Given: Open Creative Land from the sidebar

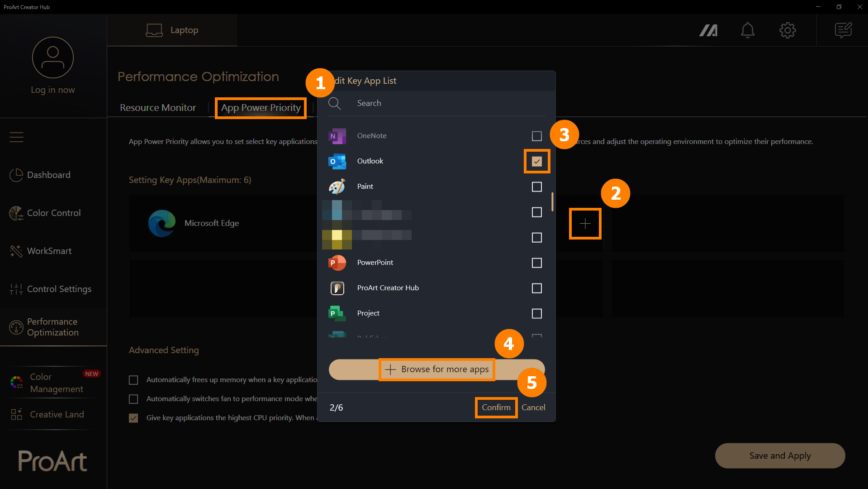Looking at the screenshot, I should (x=53, y=414).
